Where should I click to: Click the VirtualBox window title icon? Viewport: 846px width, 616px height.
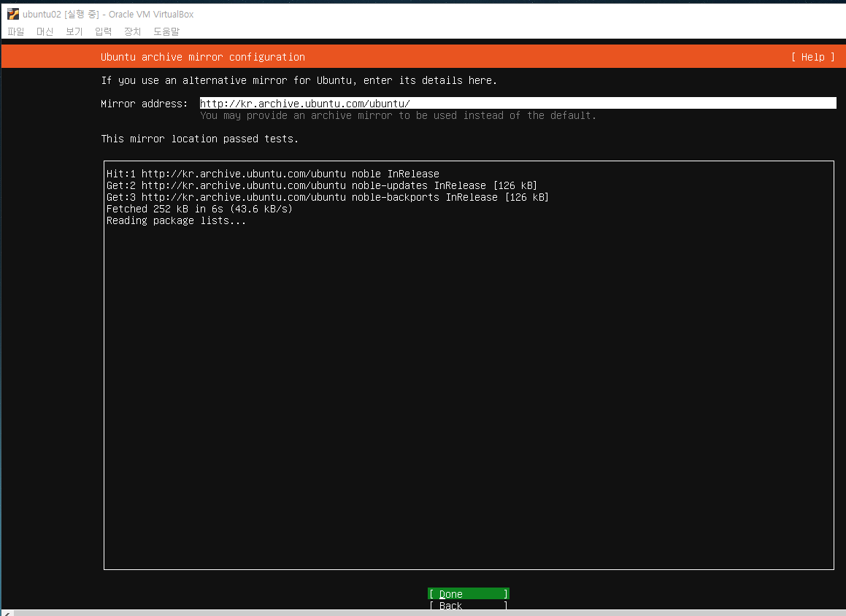coord(13,14)
